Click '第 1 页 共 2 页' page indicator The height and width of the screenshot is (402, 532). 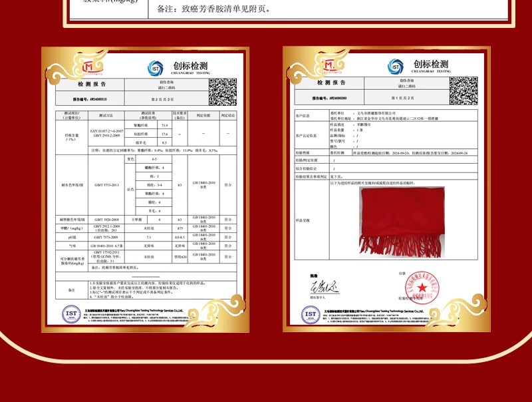[x=403, y=98]
